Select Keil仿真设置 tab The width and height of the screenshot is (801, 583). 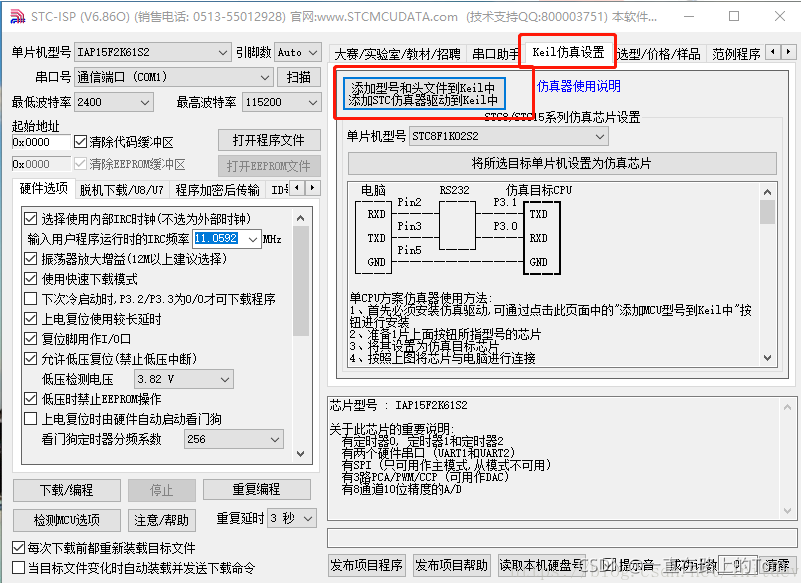pyautogui.click(x=568, y=52)
